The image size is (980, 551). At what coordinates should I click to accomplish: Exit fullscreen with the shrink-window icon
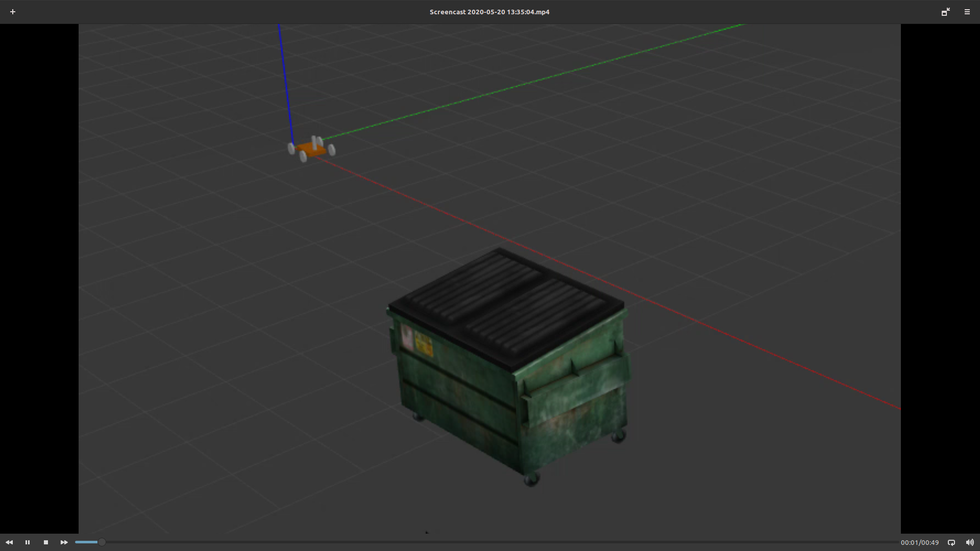[x=945, y=12]
